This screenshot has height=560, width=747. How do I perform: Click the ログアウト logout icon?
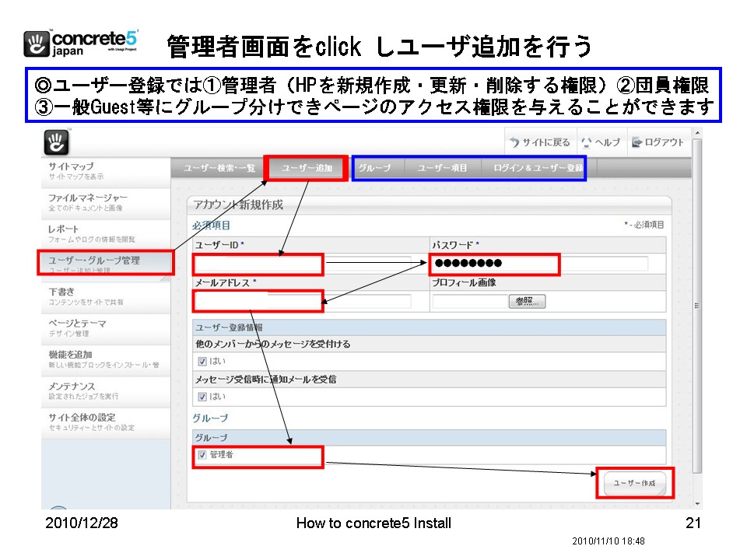tap(637, 142)
